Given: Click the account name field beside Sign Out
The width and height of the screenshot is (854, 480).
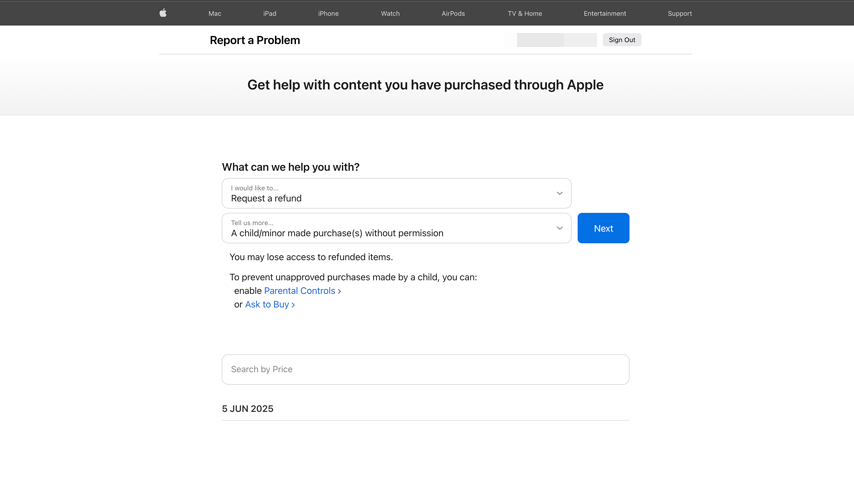Looking at the screenshot, I should pos(556,40).
